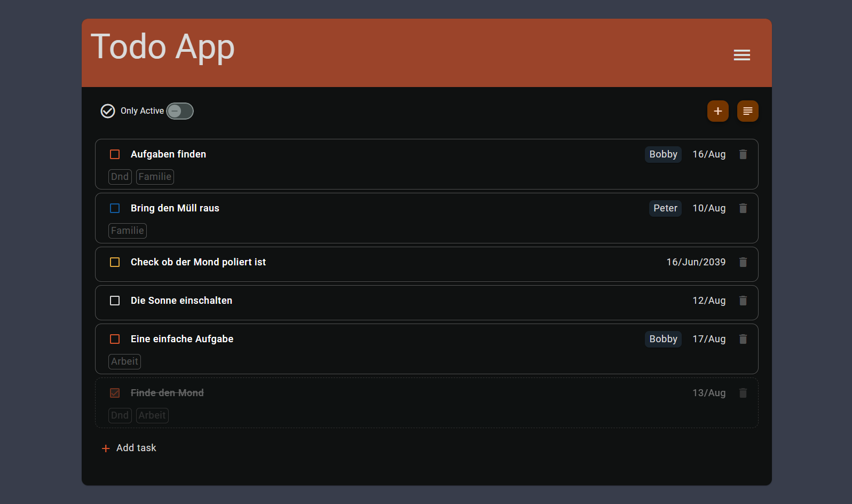Click the 16/Jun/2039 due date
The width and height of the screenshot is (852, 504).
pyautogui.click(x=696, y=262)
